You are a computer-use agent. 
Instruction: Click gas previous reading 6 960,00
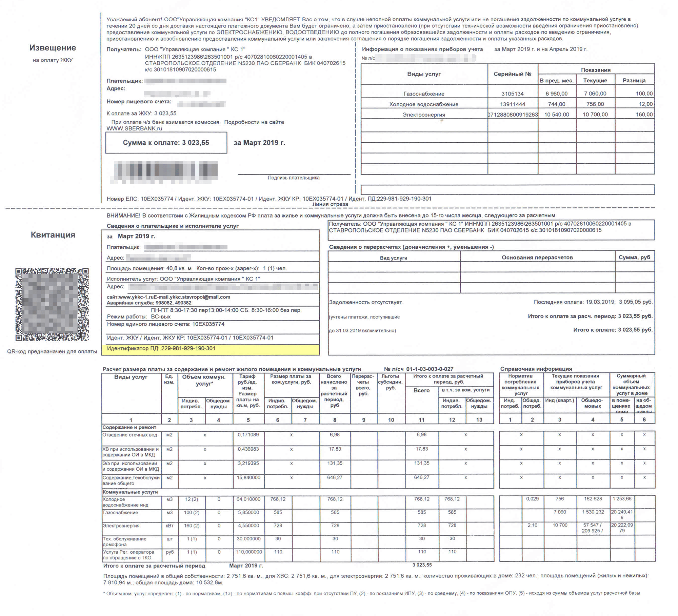(557, 94)
